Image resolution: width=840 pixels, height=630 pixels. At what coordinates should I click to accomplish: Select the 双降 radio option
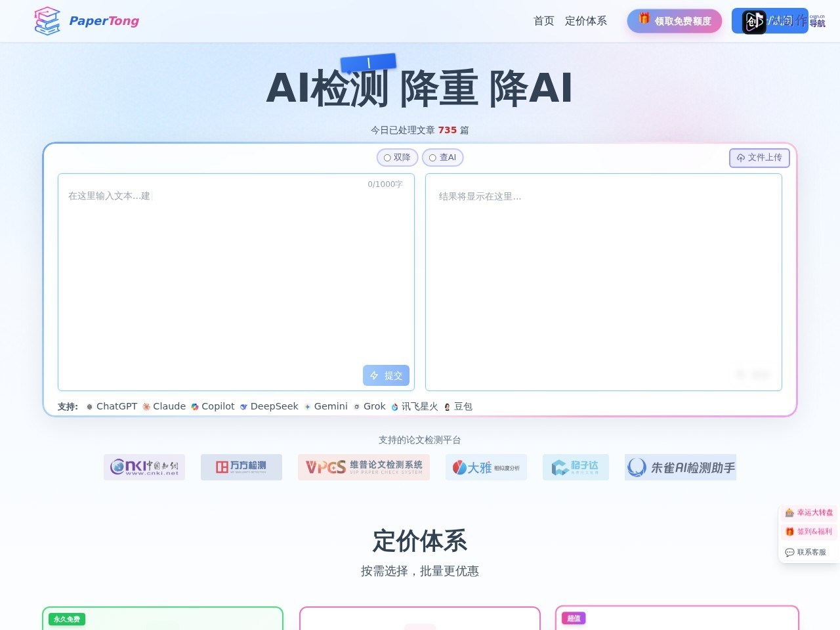tap(398, 157)
